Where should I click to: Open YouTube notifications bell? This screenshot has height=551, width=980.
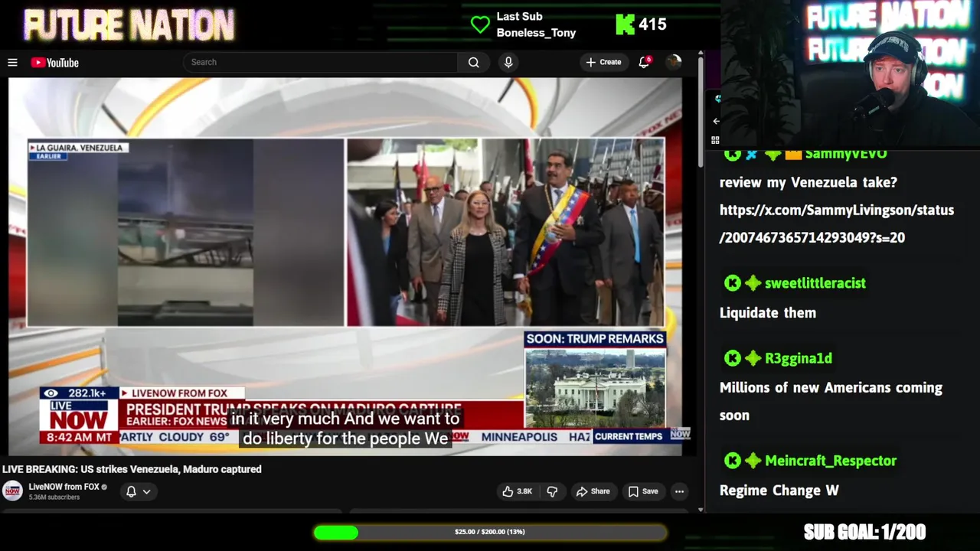644,62
